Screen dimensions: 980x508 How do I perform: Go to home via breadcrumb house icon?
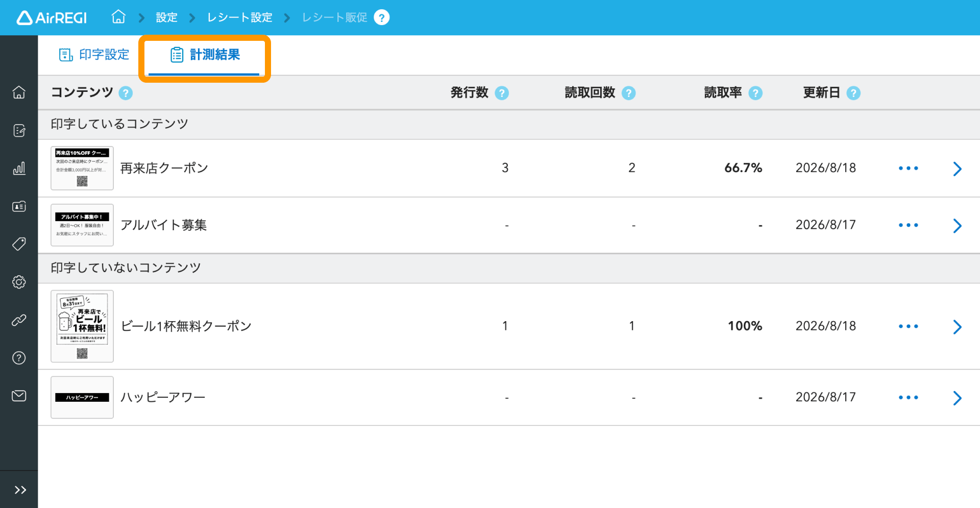(x=118, y=17)
